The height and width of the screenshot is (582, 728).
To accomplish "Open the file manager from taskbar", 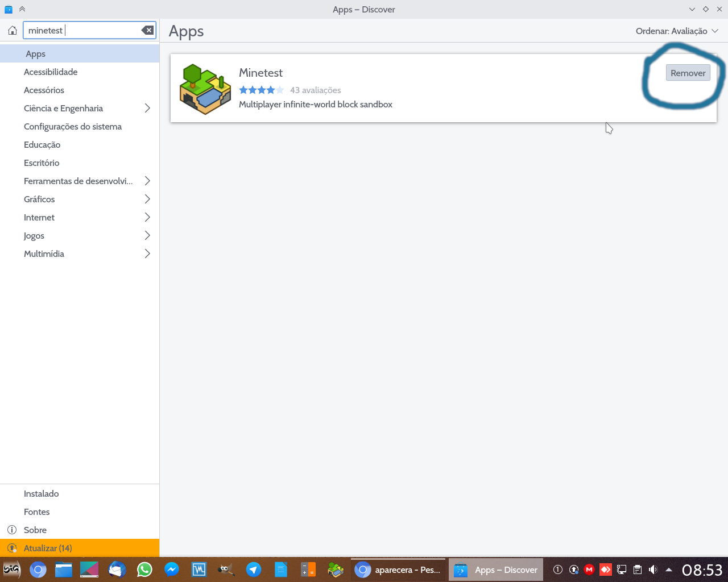I will point(64,569).
